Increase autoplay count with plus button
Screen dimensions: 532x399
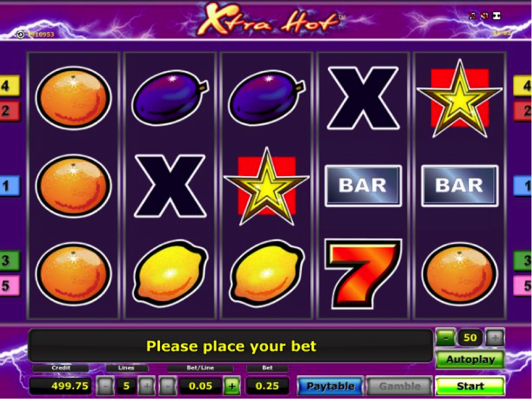495,337
